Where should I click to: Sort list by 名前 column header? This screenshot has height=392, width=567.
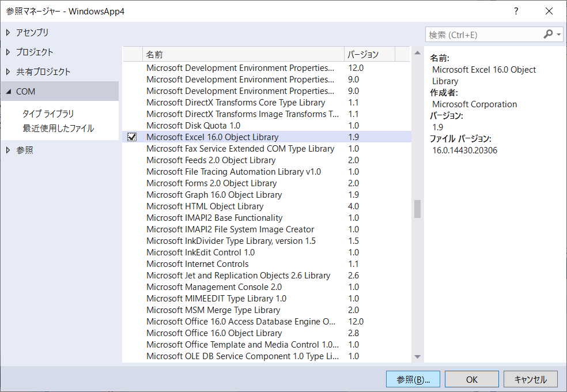[x=243, y=54]
